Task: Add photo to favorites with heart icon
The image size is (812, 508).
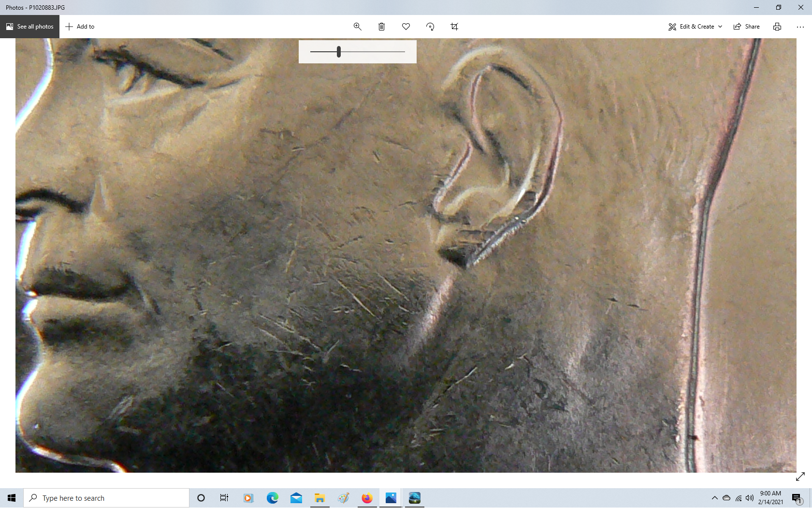Action: (406, 27)
